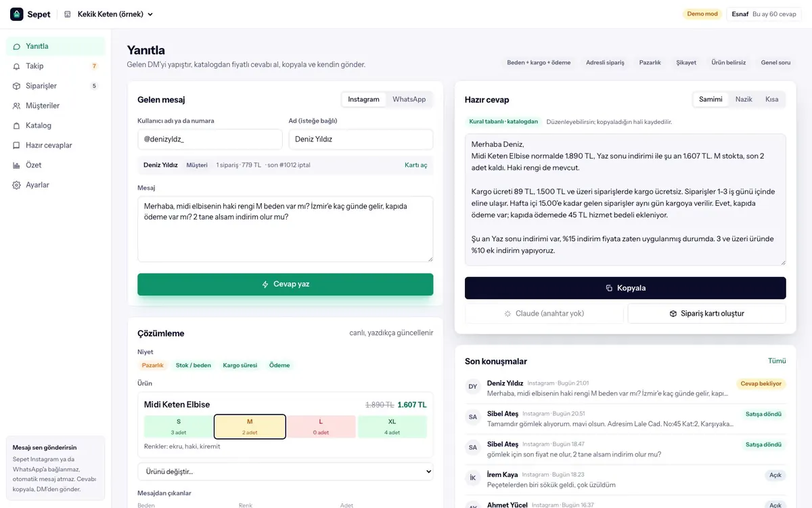Load the Beden + kargo + ödeme example
The height and width of the screenshot is (508, 812).
pos(539,63)
